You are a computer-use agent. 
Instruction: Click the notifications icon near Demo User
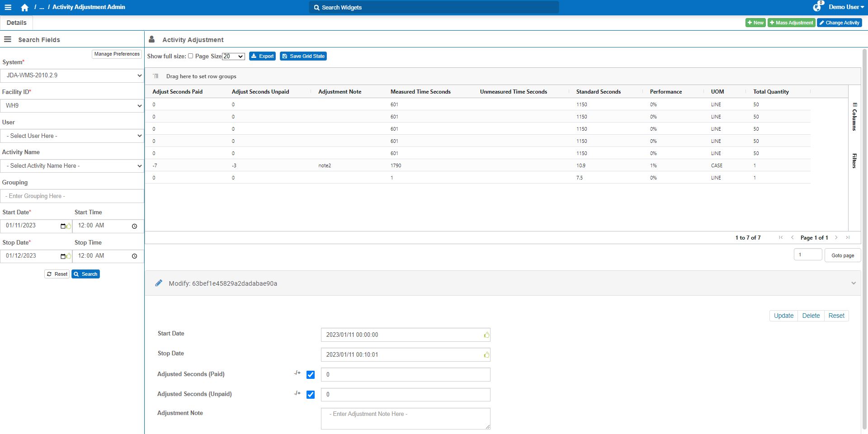coord(817,7)
